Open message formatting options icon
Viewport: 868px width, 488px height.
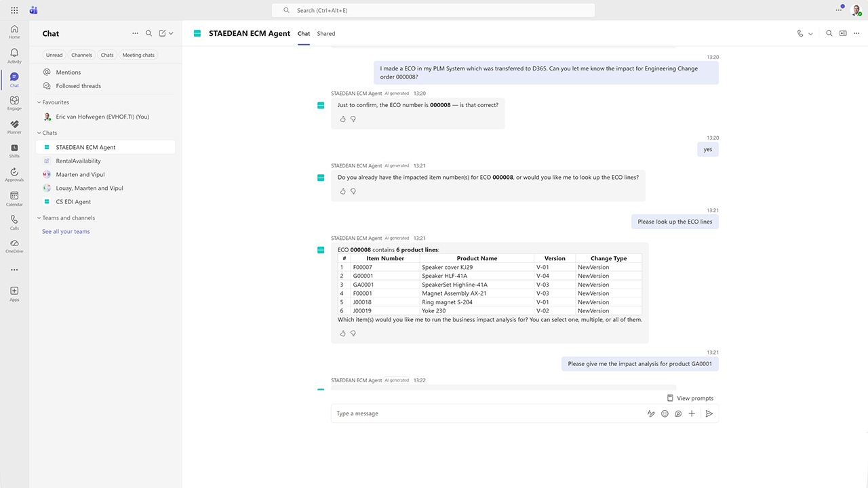coord(651,413)
